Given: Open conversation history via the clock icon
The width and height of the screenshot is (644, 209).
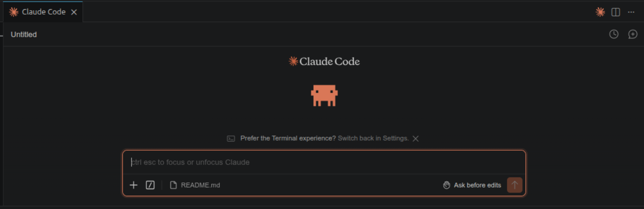Looking at the screenshot, I should [614, 34].
